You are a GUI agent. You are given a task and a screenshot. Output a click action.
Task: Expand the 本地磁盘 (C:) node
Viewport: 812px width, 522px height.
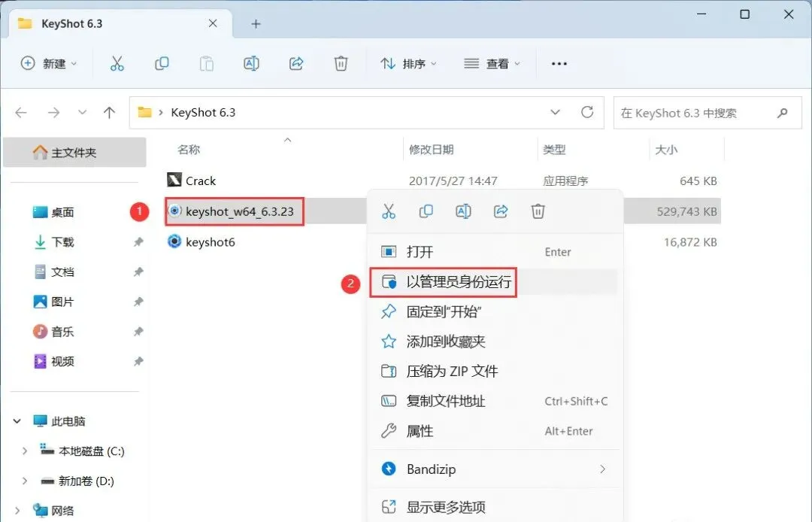[24, 451]
